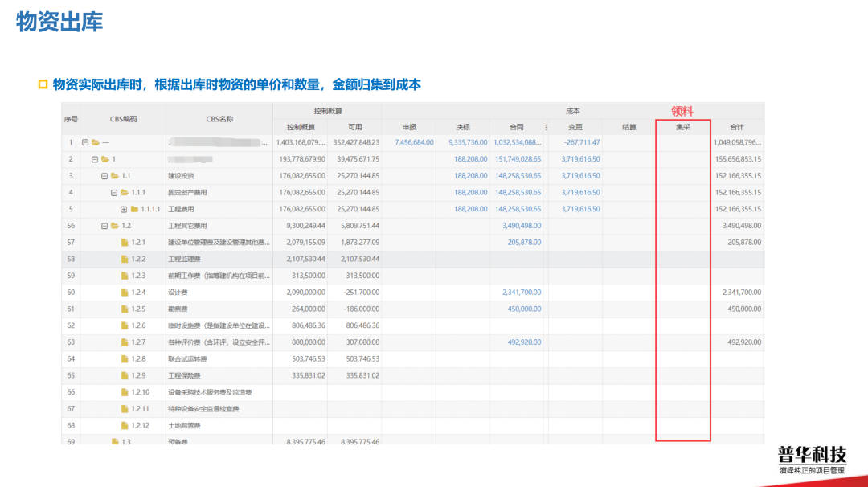Viewport: 868px width, 487px height.
Task: Open the 7,456,684.00 申报 amount link
Action: pos(414,143)
